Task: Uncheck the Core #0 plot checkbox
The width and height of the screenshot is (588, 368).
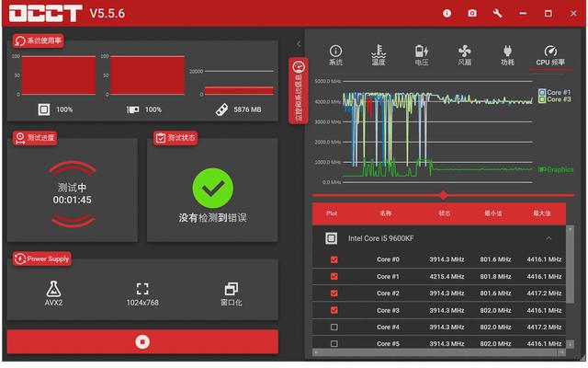Action: (334, 259)
